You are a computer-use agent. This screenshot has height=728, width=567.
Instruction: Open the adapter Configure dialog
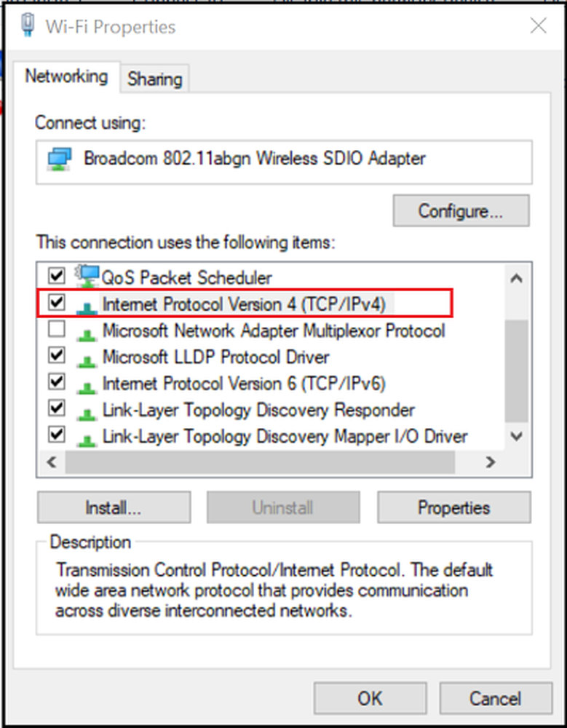pyautogui.click(x=461, y=211)
